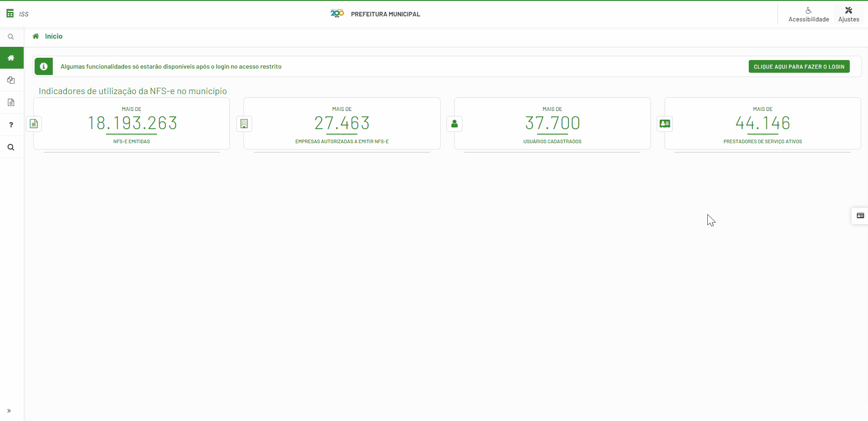This screenshot has height=421, width=868.
Task: Expand the sidebar using the double chevron
Action: pos(10,411)
